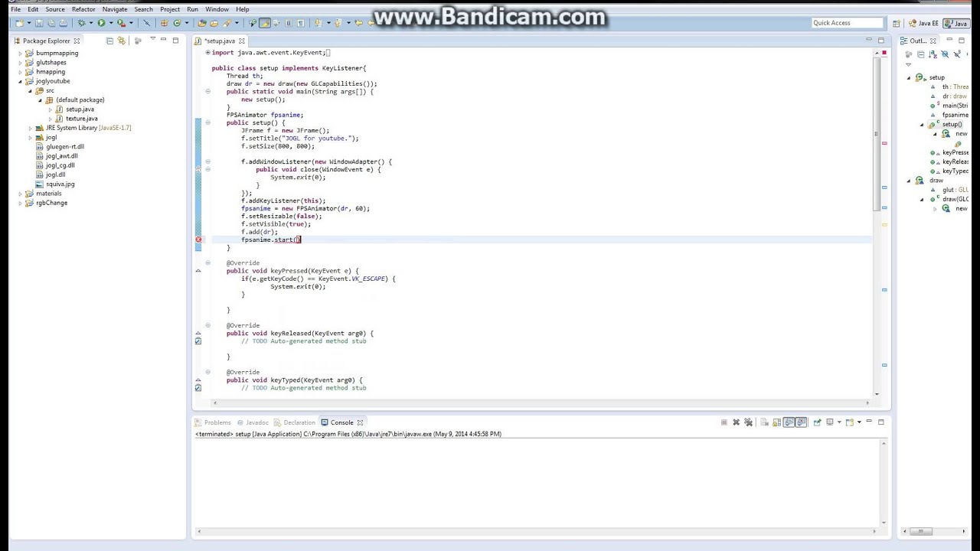980x551 pixels.
Task: Open the Source menu
Action: tap(55, 9)
